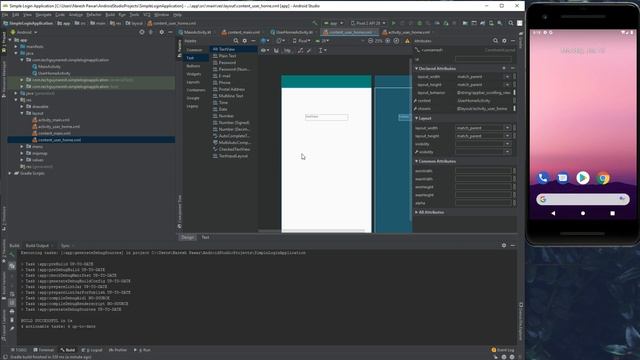Image resolution: width=640 pixels, height=360 pixels.
Task: Expand the manifests folder
Action: click(x=16, y=47)
